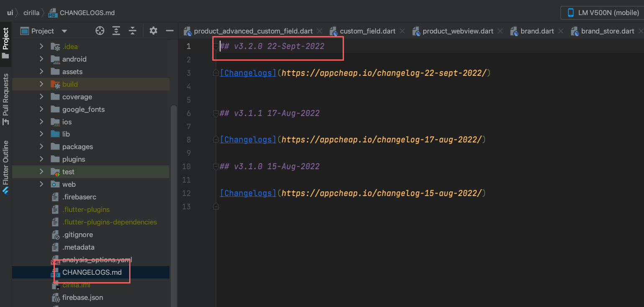The width and height of the screenshot is (644, 307).
Task: Close the product_advanced_custom_field.dart tab
Action: coord(319,31)
